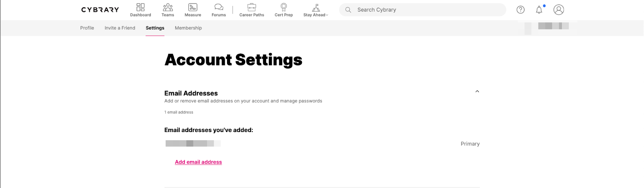The image size is (644, 188).
Task: Open the user account avatar menu
Action: click(x=559, y=10)
